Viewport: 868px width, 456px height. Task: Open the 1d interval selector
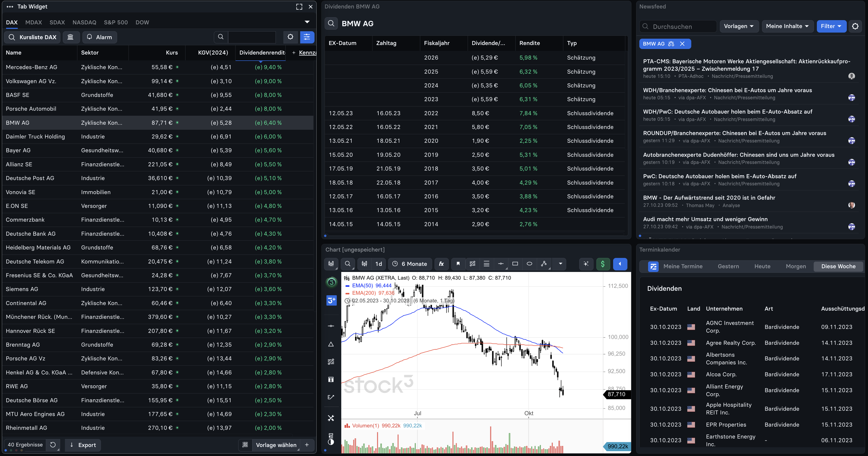coord(379,264)
